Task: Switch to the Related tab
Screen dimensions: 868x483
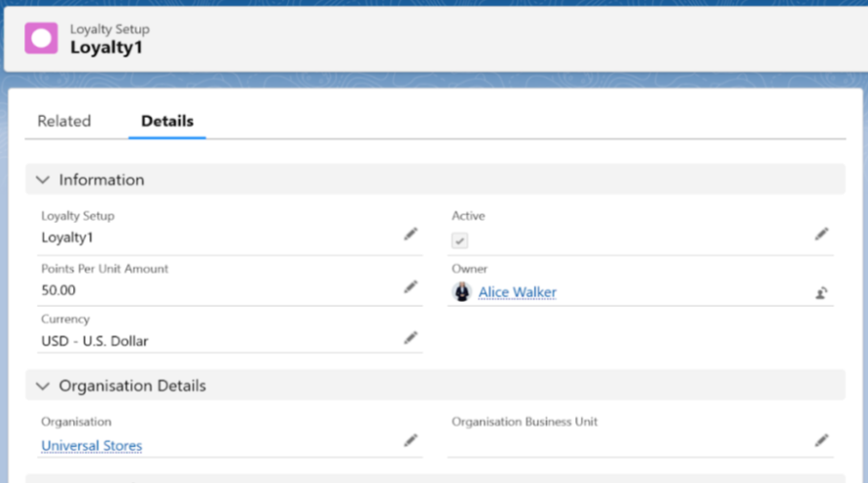Action: coord(64,122)
